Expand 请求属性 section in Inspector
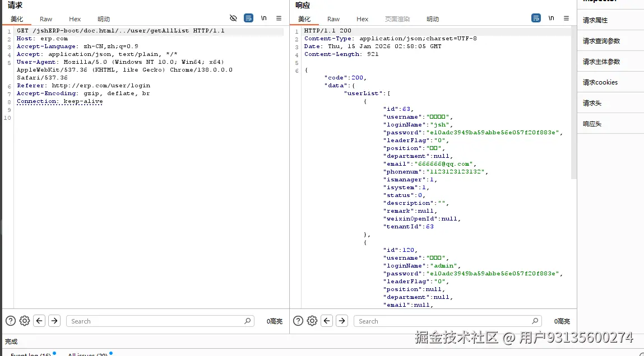The height and width of the screenshot is (356, 644). pos(610,20)
